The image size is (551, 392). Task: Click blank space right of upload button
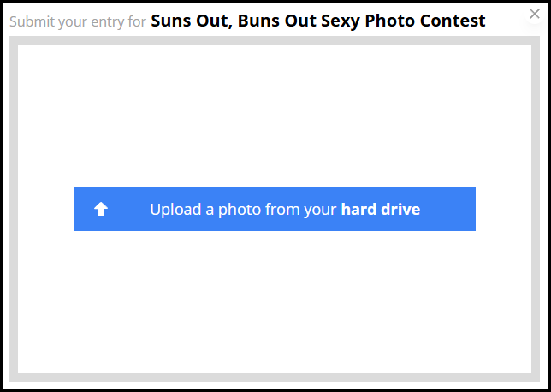click(503, 209)
